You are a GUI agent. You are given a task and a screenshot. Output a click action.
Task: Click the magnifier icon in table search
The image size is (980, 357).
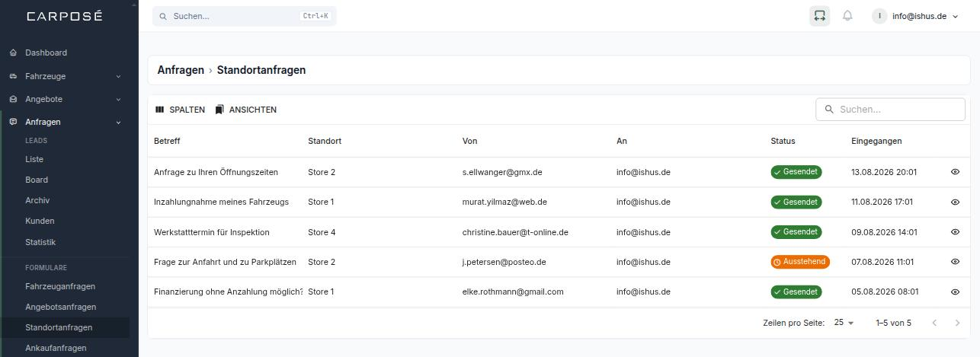829,110
